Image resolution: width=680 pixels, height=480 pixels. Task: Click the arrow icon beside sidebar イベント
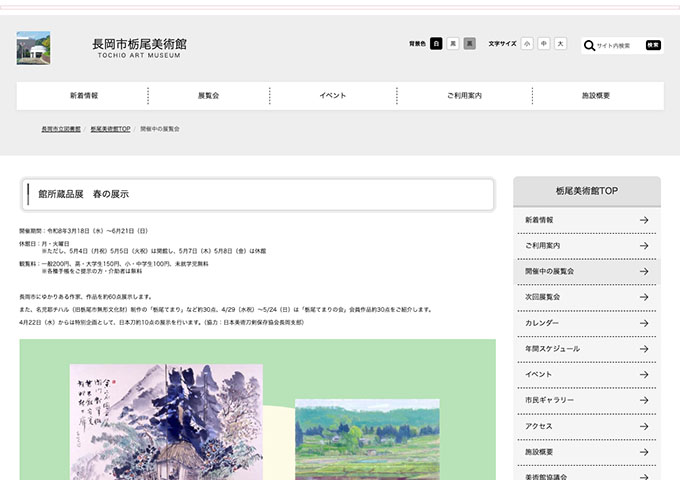click(644, 374)
